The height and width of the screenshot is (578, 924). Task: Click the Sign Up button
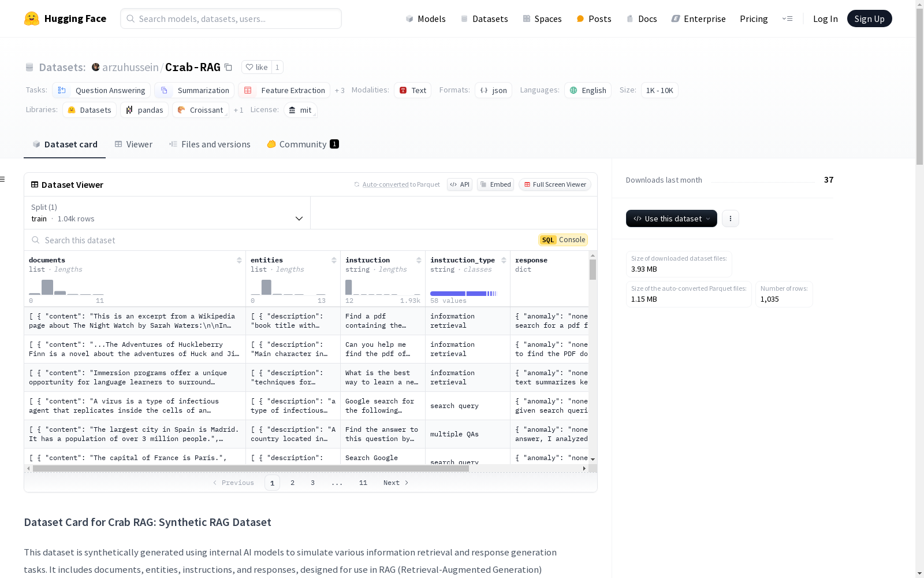[869, 18]
